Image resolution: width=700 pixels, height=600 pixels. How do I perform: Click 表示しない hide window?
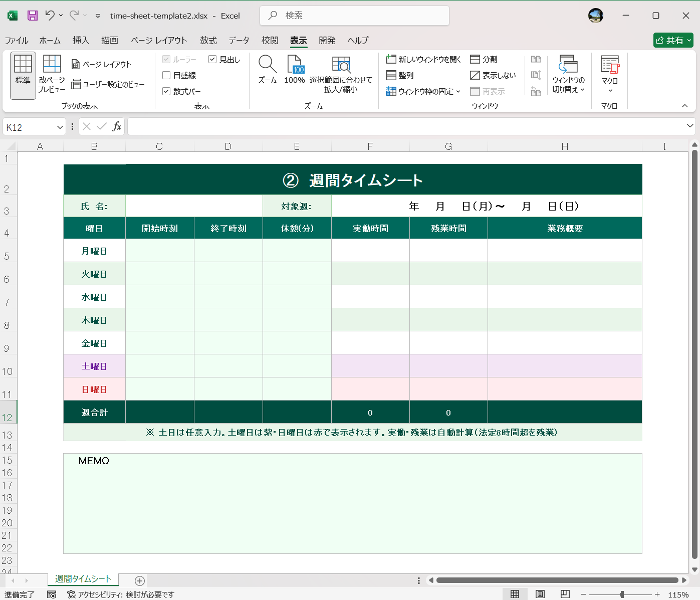pyautogui.click(x=493, y=75)
